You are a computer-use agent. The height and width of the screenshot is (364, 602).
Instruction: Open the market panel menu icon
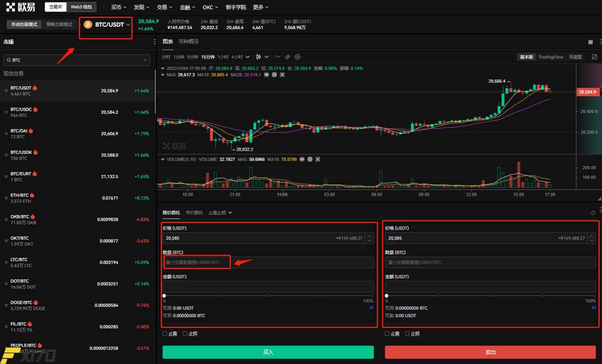pyautogui.click(x=155, y=42)
